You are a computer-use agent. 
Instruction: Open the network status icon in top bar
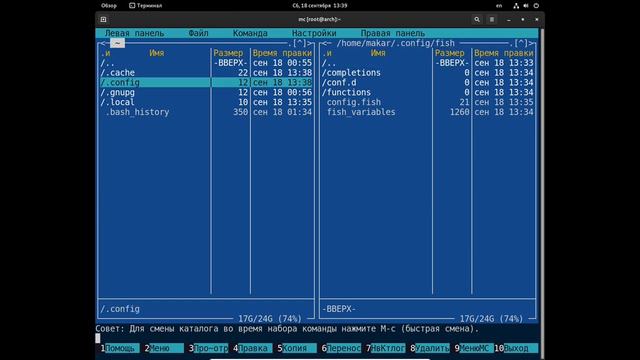coord(516,6)
